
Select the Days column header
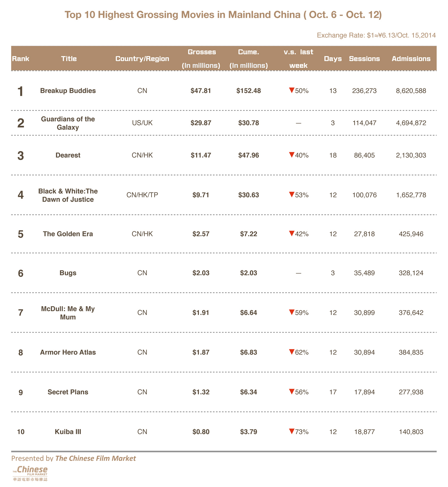333,59
